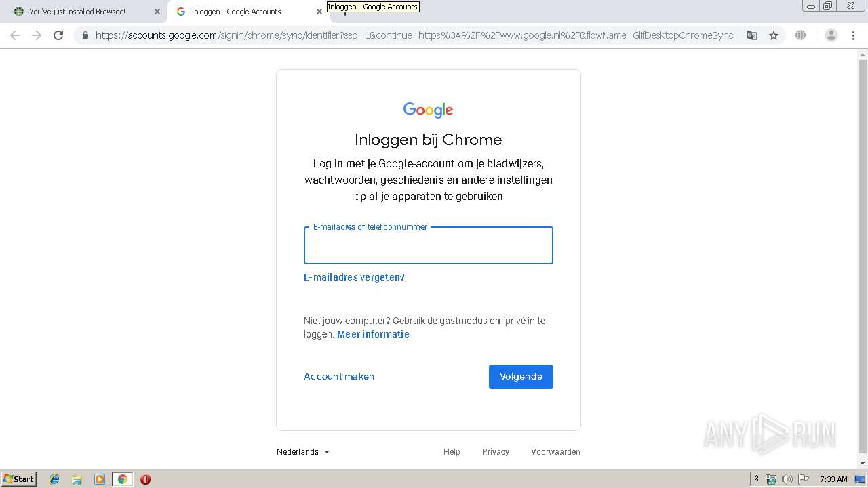Click the taskbar clock 7:33 AM

tap(833, 479)
